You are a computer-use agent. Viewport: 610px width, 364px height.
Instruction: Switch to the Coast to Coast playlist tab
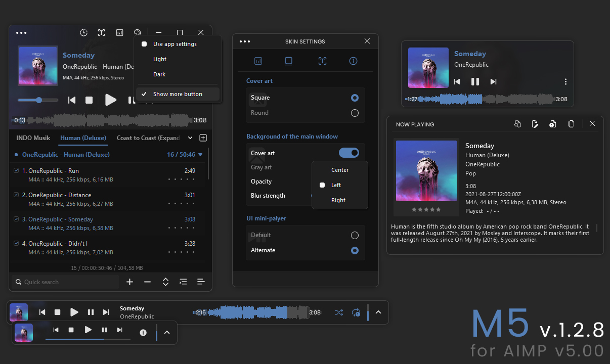[148, 138]
